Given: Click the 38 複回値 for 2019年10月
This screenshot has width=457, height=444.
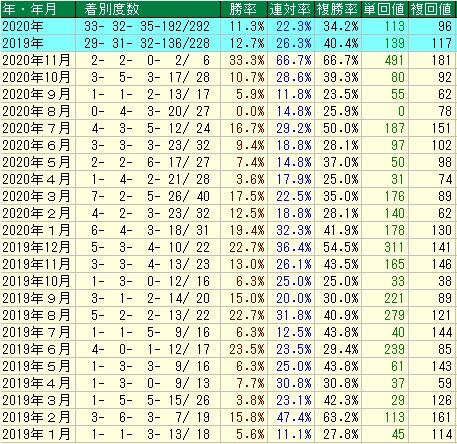Looking at the screenshot, I should click(445, 281).
